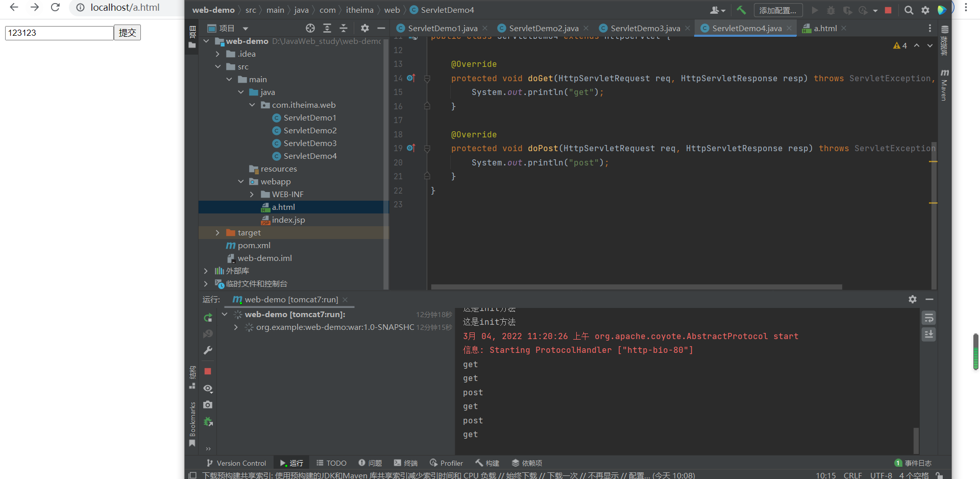Click the text input field containing 123123
The image size is (980, 479).
(59, 33)
